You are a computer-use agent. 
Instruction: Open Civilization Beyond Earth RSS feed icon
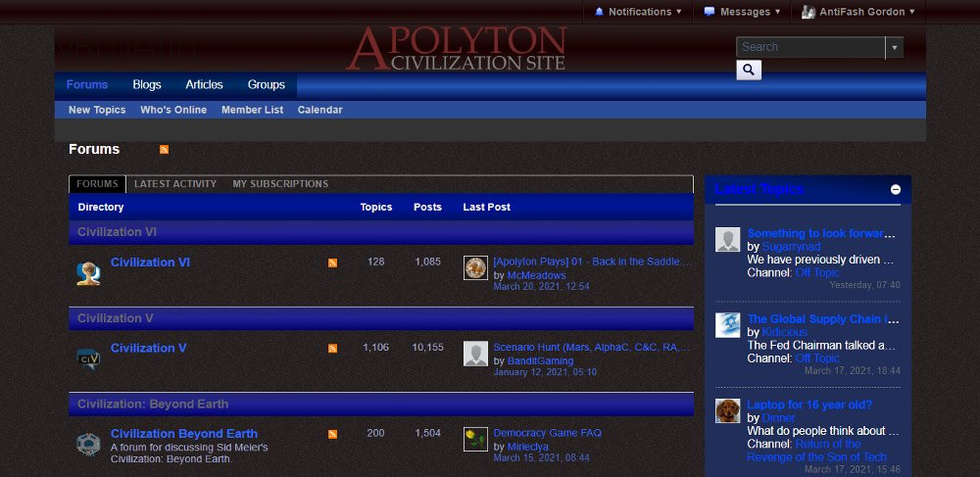pyautogui.click(x=332, y=434)
